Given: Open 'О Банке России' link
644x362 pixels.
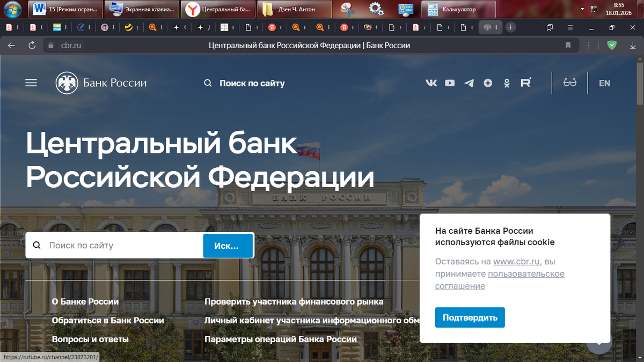Looking at the screenshot, I should 85,301.
